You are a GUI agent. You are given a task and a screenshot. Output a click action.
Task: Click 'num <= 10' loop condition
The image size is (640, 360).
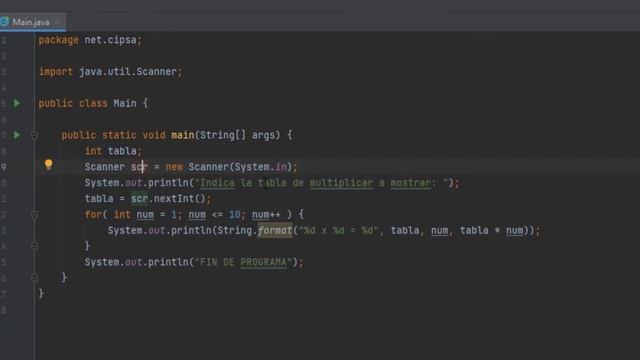tap(214, 214)
